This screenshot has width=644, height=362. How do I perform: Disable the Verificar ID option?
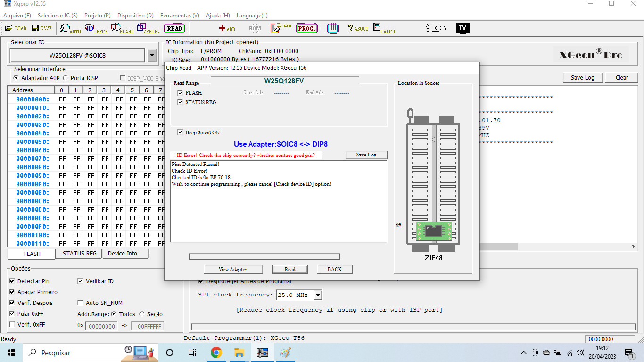[x=81, y=281]
